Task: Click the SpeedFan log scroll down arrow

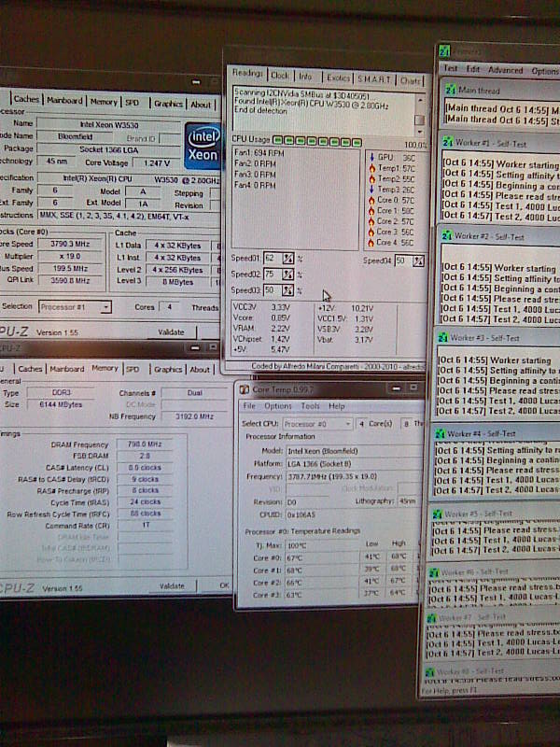Action: [x=419, y=131]
